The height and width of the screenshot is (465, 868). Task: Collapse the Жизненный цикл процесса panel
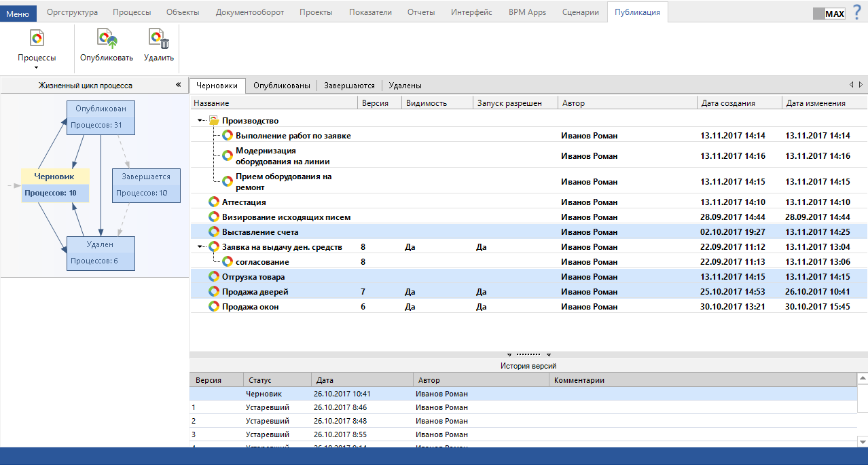pyautogui.click(x=178, y=86)
